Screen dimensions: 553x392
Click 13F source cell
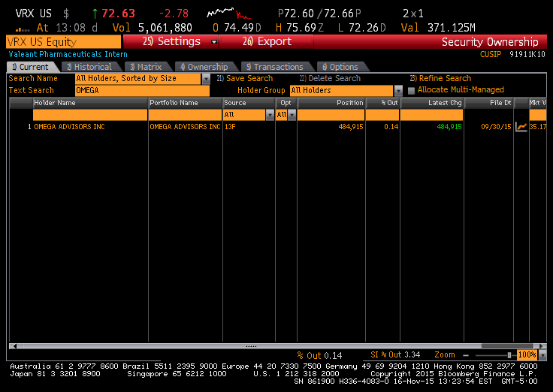(x=230, y=127)
